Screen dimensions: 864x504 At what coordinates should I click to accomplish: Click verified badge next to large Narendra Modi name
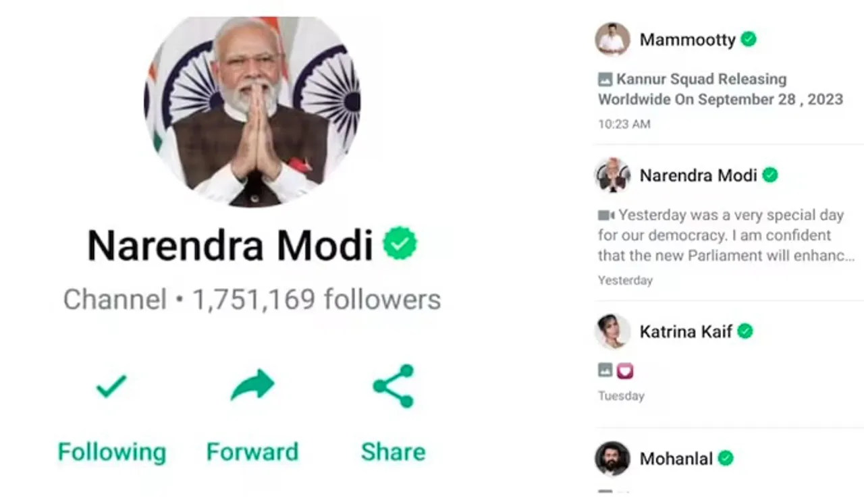point(400,244)
